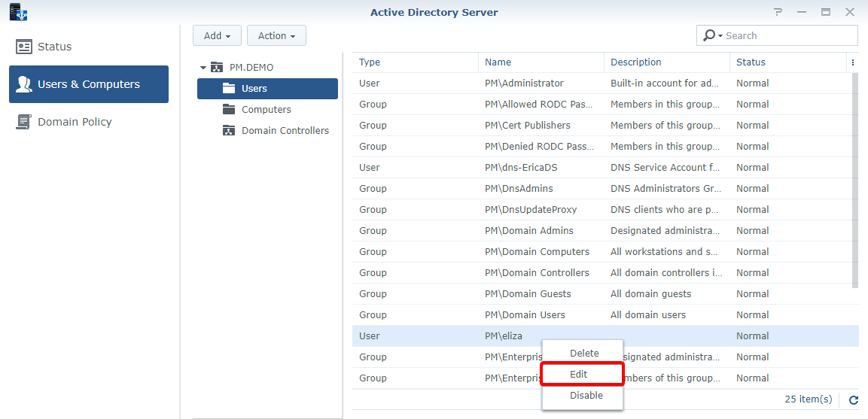Click the PM.DEMO domain icon
Screen dimensions: 868x419
217,68
